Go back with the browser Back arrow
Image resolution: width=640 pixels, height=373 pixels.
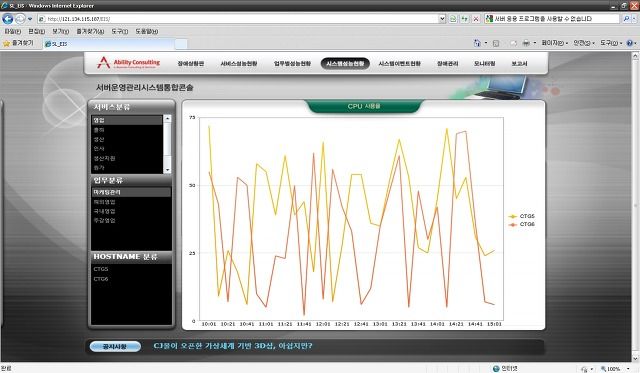[x=7, y=19]
